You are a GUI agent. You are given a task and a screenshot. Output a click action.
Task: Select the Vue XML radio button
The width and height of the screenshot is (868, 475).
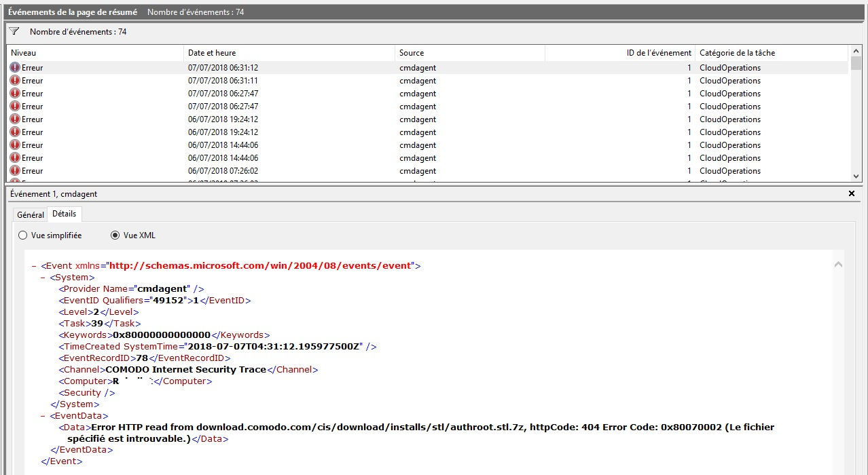(x=115, y=235)
